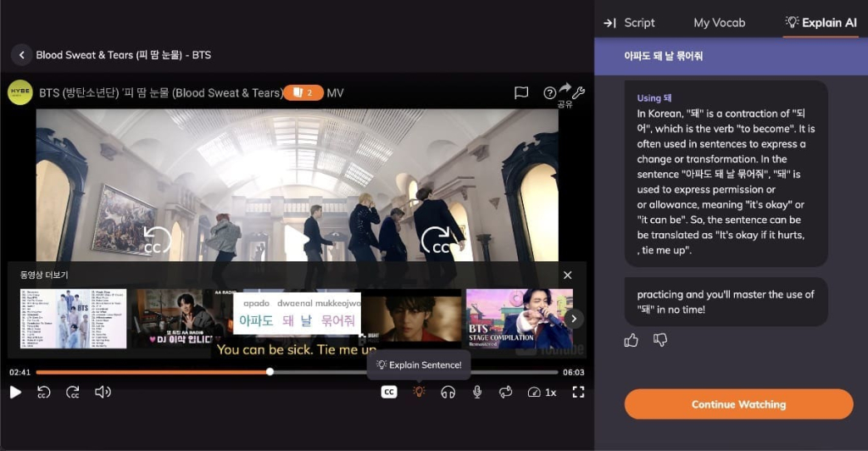Screen dimensions: 868x451
Task: Click the HYBE channel logo
Action: (20, 92)
